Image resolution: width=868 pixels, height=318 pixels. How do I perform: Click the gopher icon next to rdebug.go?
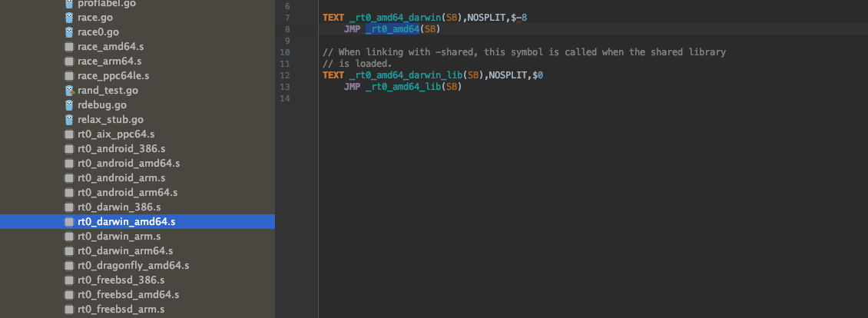point(69,104)
